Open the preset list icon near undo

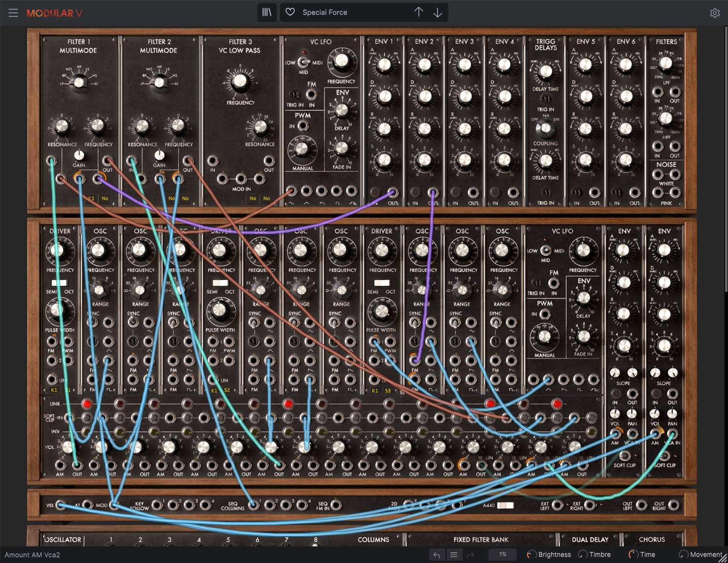(454, 554)
